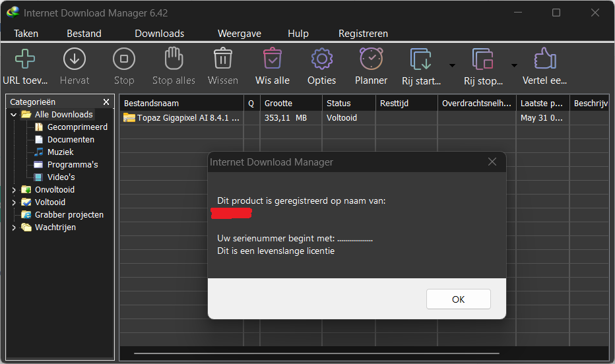Sort by the Resttijd column header
The image size is (615, 364).
click(406, 104)
